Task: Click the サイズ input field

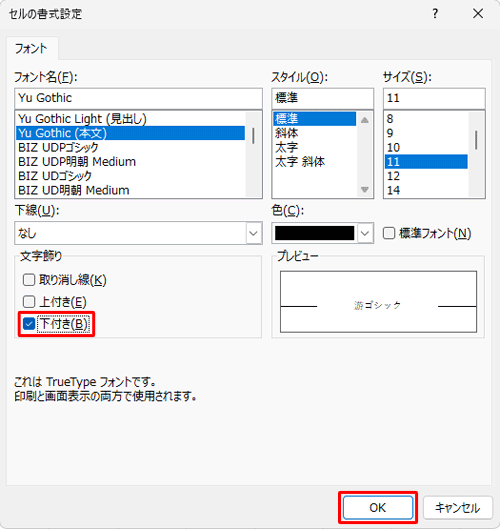Action: (434, 98)
